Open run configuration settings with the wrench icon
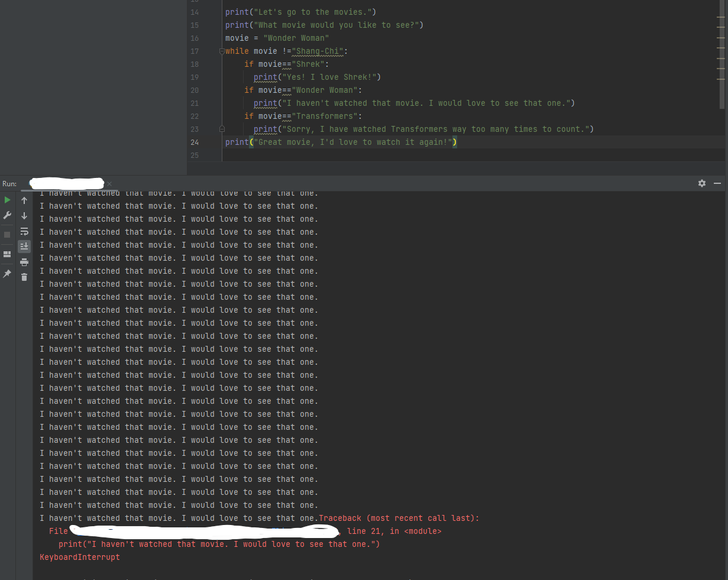728x580 pixels. click(x=7, y=215)
